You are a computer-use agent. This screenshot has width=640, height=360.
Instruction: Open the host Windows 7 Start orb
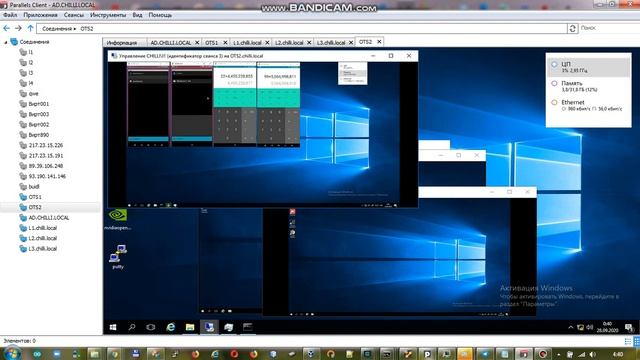click(x=11, y=353)
